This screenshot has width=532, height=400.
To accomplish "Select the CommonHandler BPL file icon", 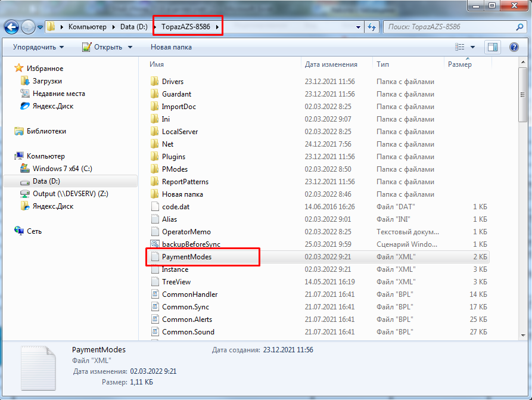I will (155, 294).
